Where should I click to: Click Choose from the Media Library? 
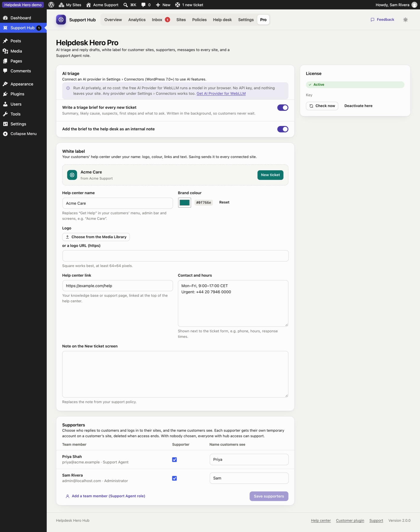coord(96,237)
